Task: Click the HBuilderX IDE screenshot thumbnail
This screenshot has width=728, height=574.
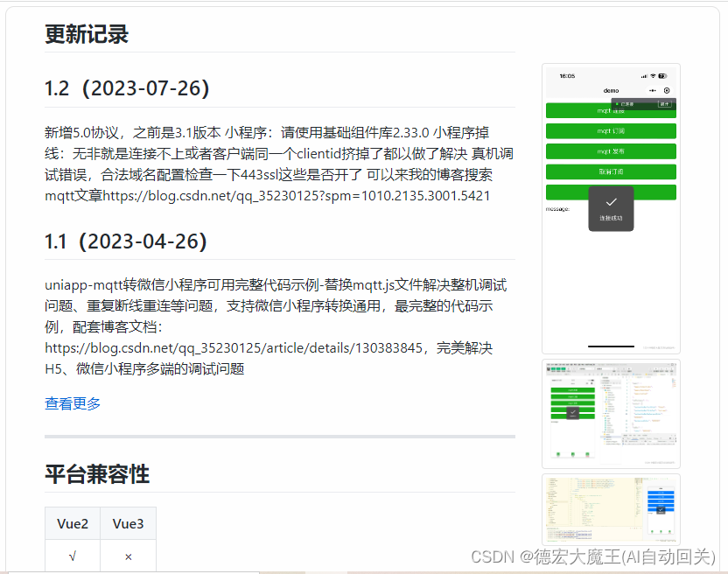Action: click(611, 412)
